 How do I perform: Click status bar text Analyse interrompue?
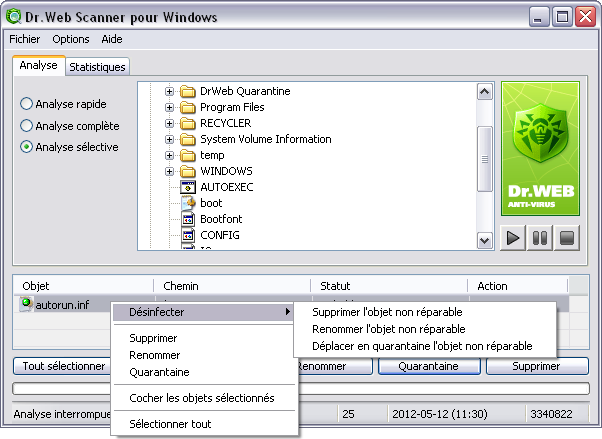[x=62, y=414]
